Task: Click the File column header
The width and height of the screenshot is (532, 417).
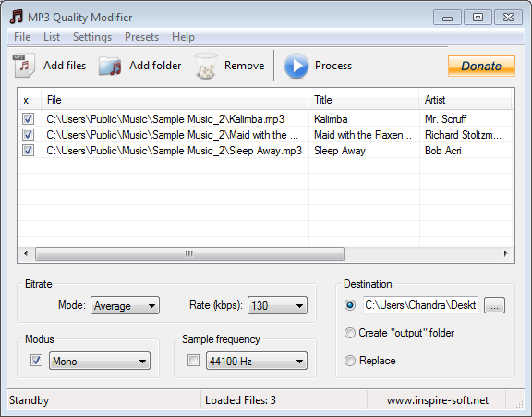Action: (x=175, y=100)
